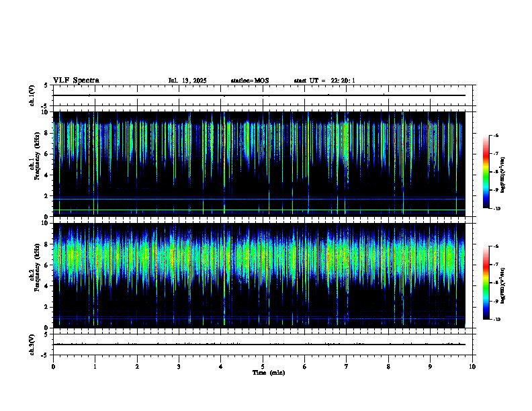
Task: Click the "-6" tick on ch.1 color bar
Action: pyautogui.click(x=496, y=135)
